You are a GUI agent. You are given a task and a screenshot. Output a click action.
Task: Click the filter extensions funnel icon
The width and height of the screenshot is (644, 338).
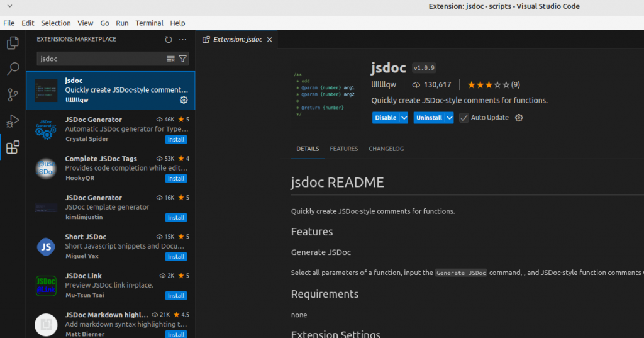182,59
